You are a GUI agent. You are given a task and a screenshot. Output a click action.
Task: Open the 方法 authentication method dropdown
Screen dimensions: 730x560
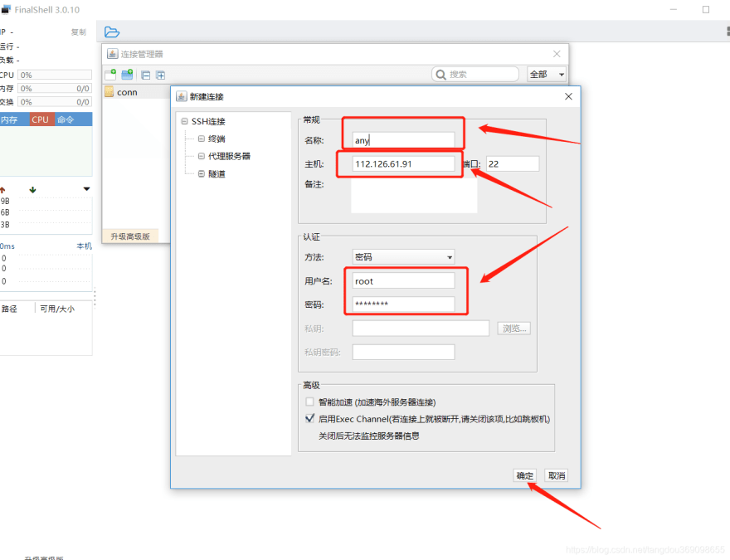pyautogui.click(x=403, y=257)
